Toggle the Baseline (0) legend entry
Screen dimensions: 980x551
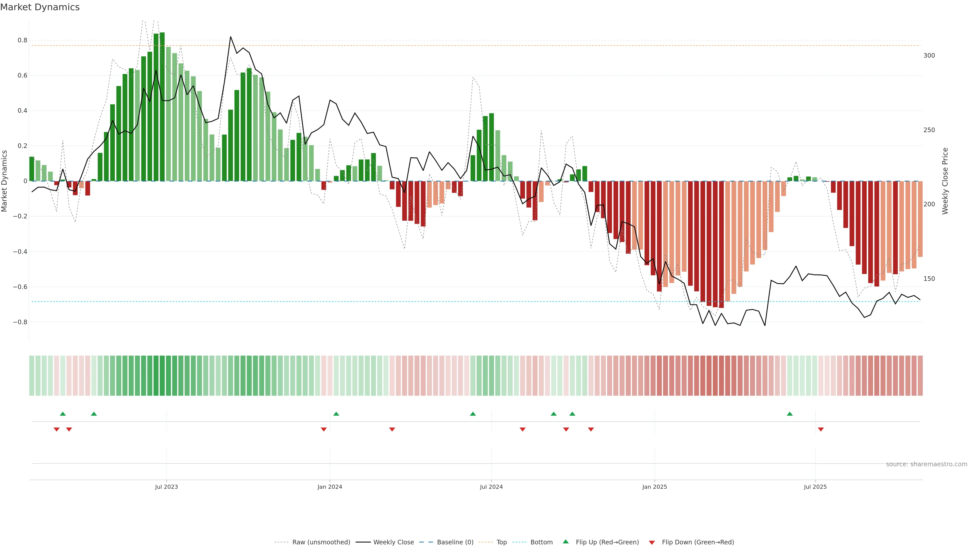pos(455,542)
